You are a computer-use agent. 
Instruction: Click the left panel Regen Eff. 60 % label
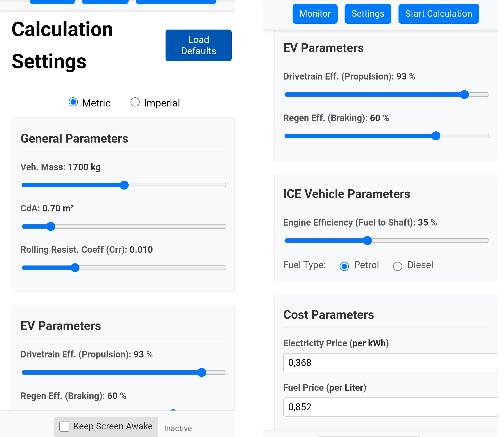click(x=73, y=396)
